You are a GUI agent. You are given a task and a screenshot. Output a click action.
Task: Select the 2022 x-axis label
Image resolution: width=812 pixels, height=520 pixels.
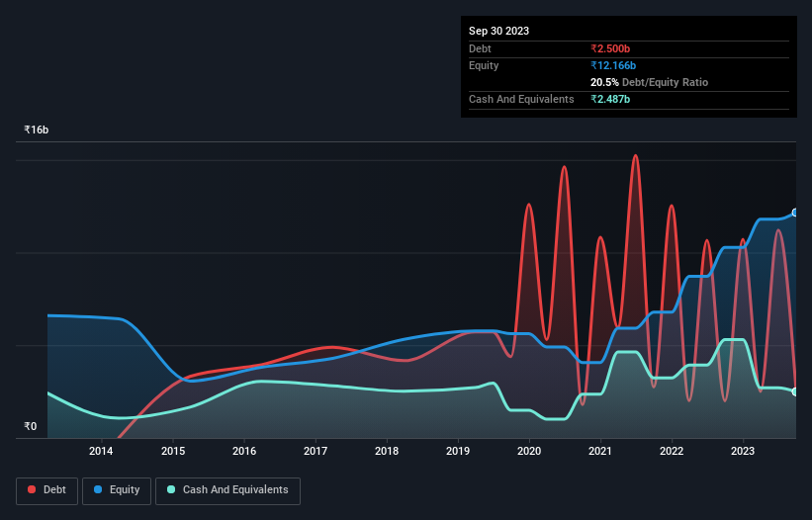pos(672,451)
